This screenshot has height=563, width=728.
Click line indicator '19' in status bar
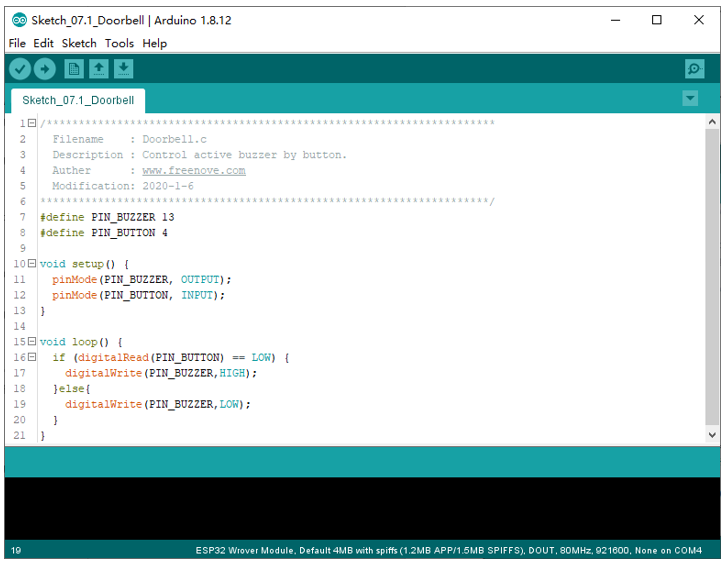point(16,550)
